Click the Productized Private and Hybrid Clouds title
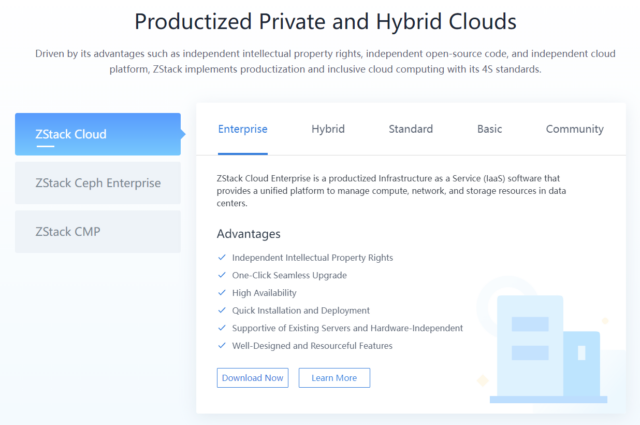The height and width of the screenshot is (425, 640). [325, 21]
